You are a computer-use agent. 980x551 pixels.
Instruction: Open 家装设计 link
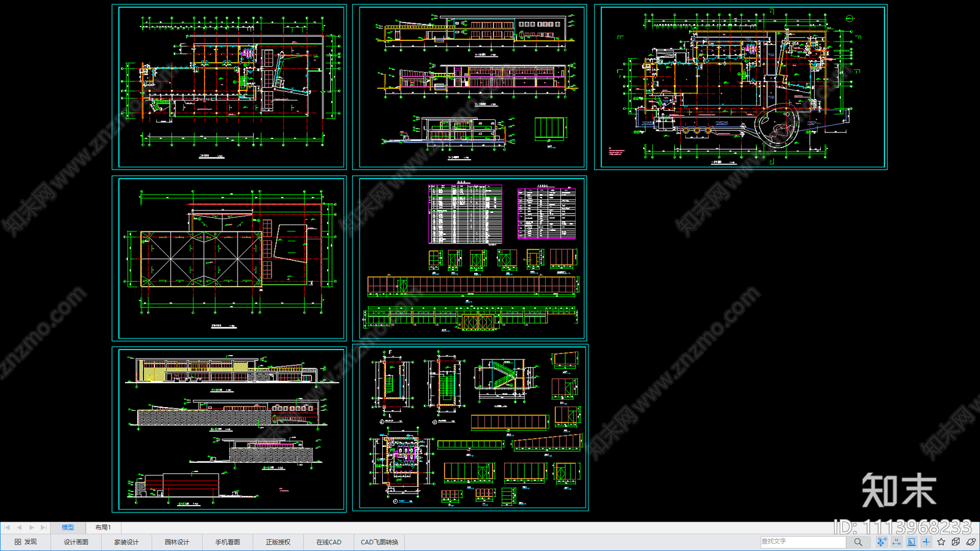click(126, 542)
